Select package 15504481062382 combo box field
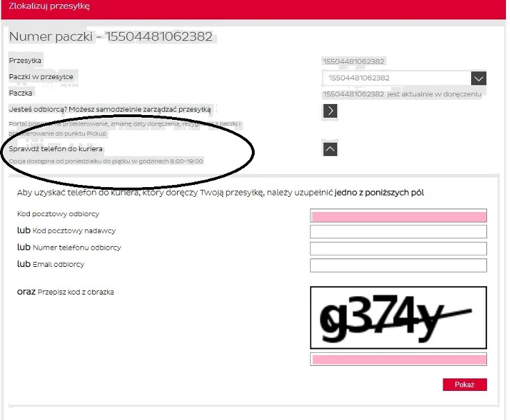 (404, 78)
